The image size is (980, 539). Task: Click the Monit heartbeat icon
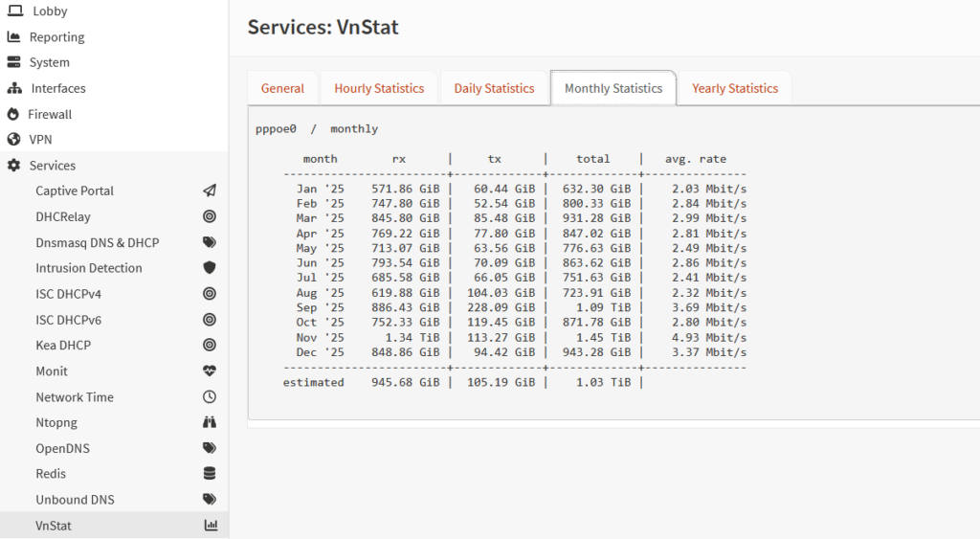[210, 371]
